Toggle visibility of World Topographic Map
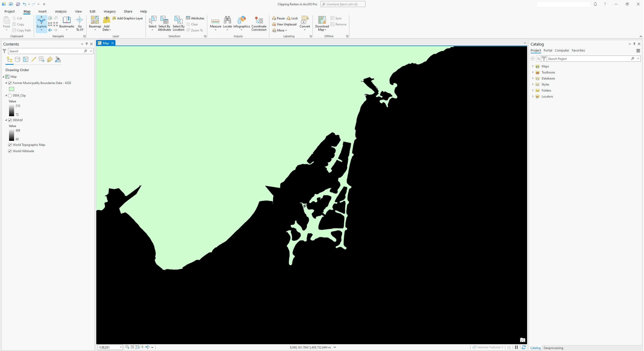 point(10,144)
